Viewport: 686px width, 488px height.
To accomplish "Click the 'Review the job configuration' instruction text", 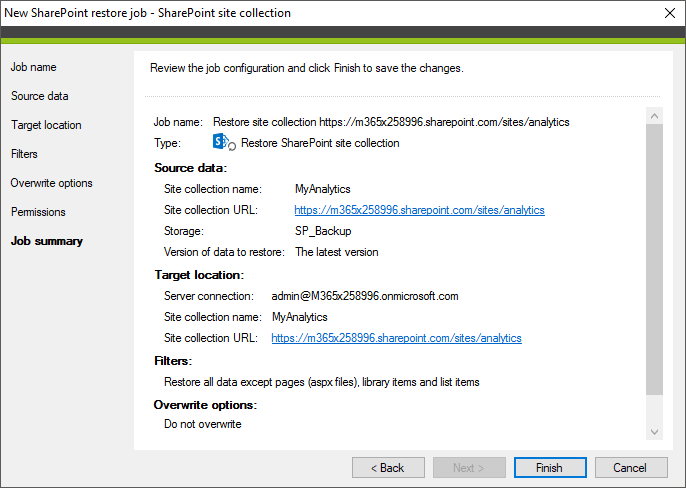I will point(307,68).
